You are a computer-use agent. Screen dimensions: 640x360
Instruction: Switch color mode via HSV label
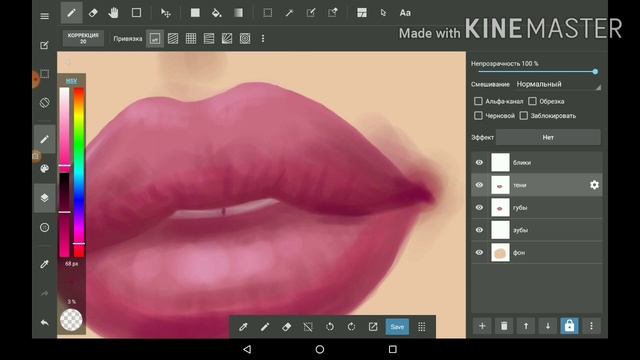tap(71, 81)
